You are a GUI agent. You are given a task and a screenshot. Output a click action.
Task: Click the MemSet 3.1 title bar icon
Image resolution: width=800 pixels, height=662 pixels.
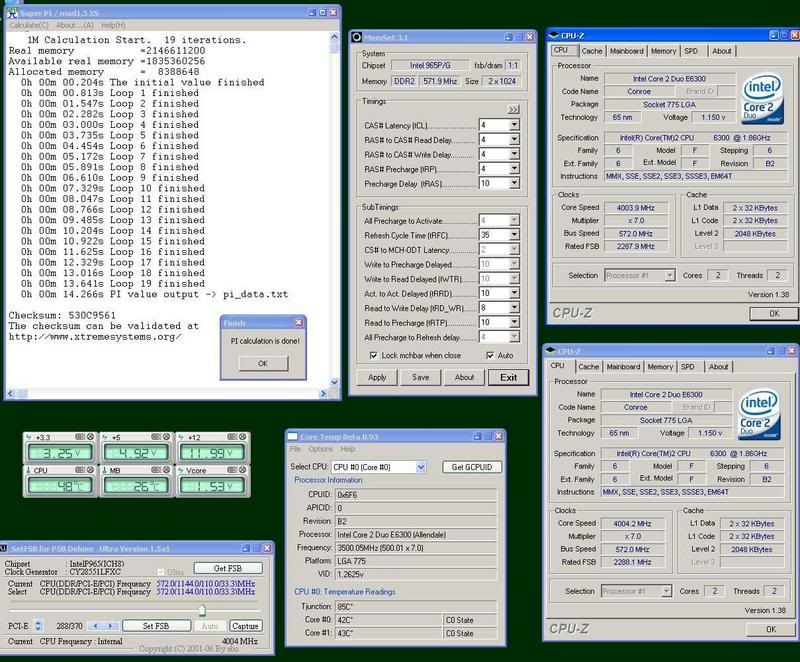(x=357, y=37)
